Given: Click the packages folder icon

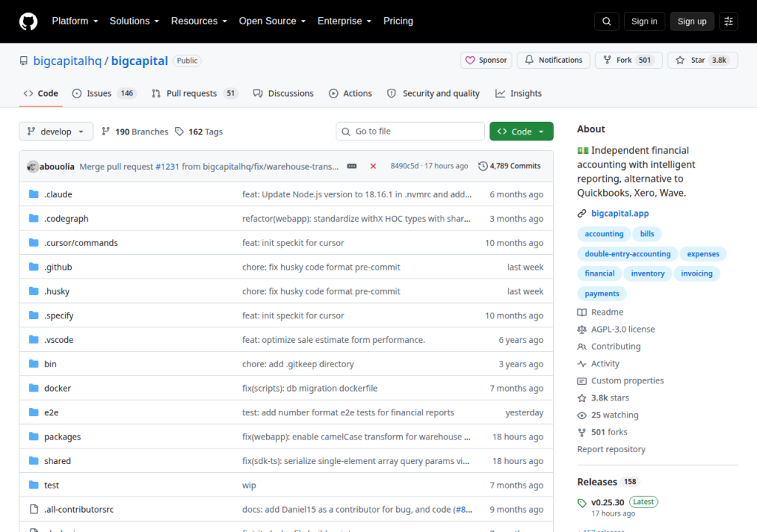Looking at the screenshot, I should 33,437.
